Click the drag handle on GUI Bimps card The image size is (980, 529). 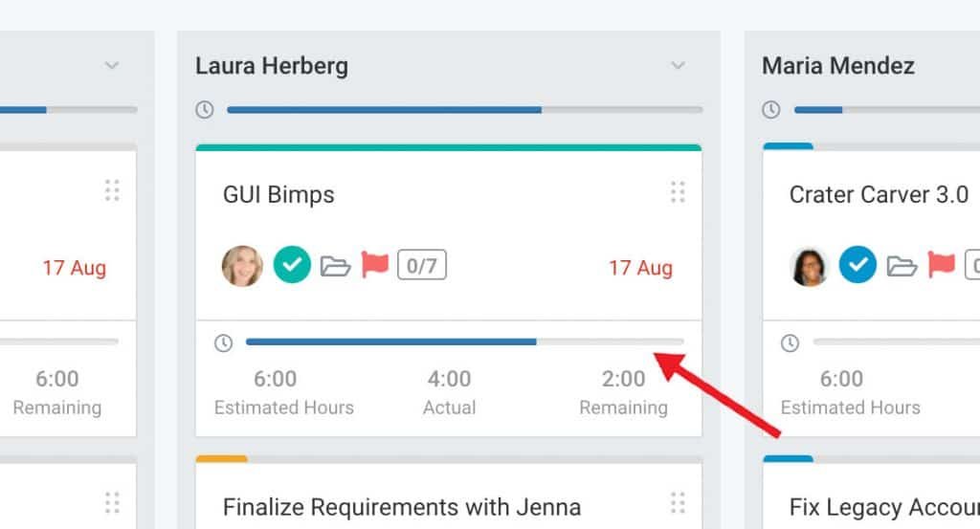(678, 192)
